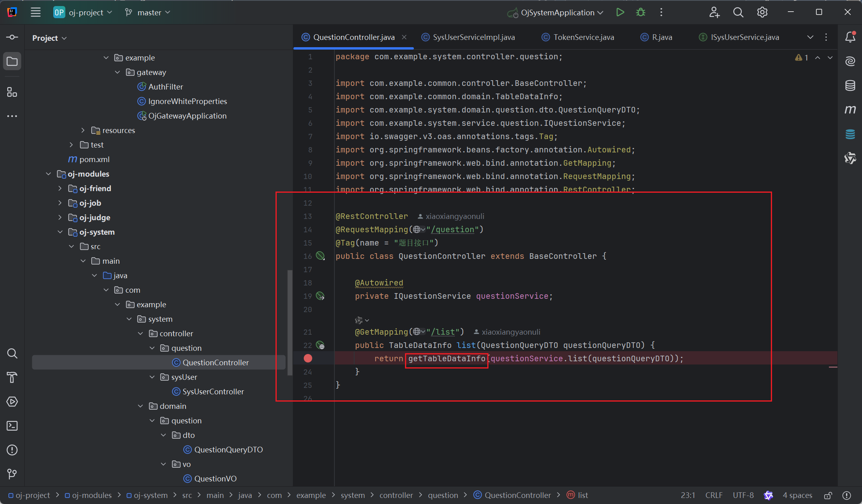
Task: Open editor tab options three-dot menu
Action: tap(826, 37)
